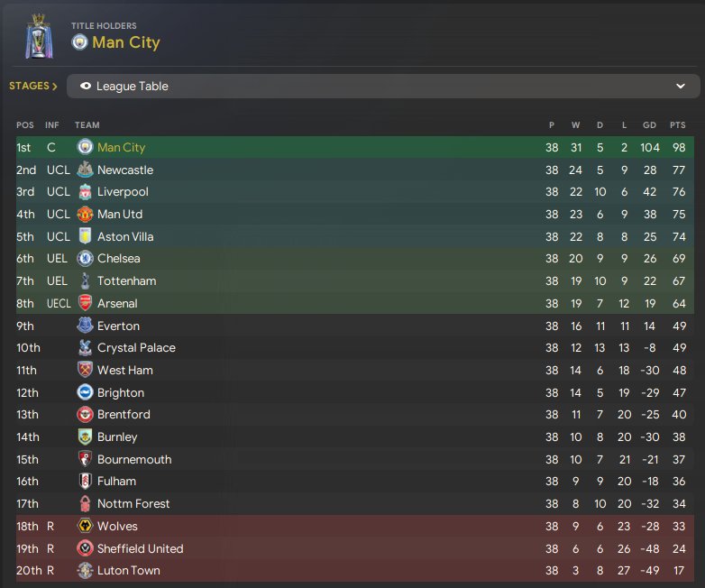Sort table by POS column header
This screenshot has height=588, width=705.
pyautogui.click(x=24, y=125)
